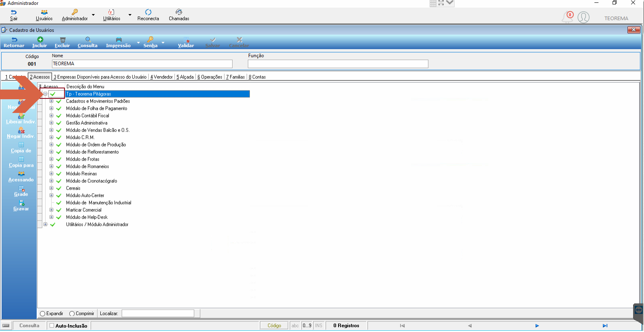Image resolution: width=644 pixels, height=332 pixels.
Task: Click the Reconecta refresh icon
Action: (x=148, y=12)
